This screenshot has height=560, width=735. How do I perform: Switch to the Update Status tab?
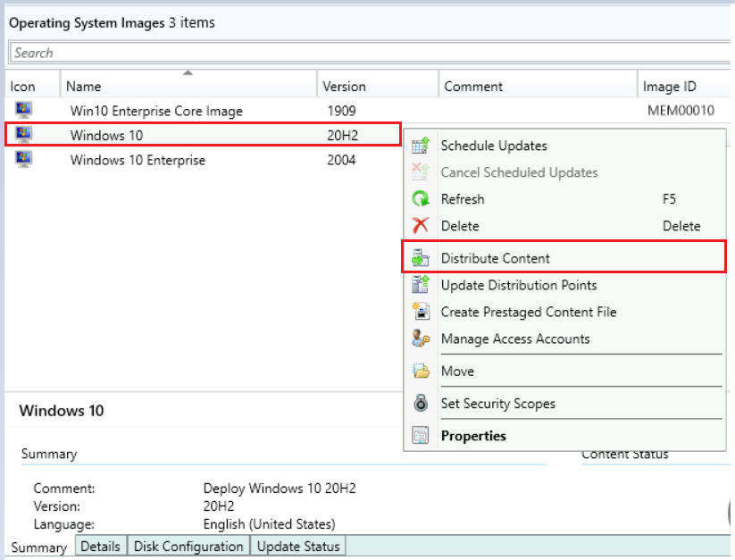(x=298, y=547)
